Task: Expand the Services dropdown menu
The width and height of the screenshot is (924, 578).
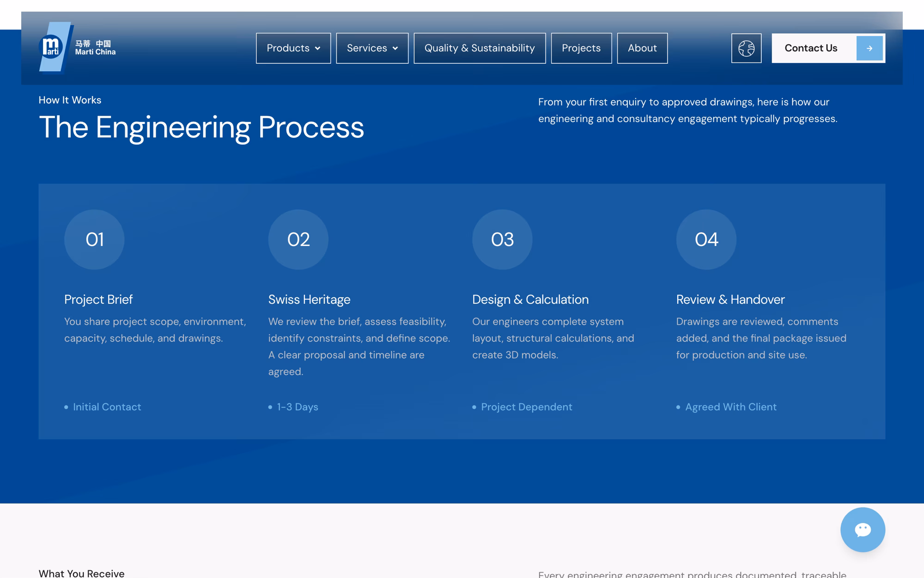Action: [372, 48]
